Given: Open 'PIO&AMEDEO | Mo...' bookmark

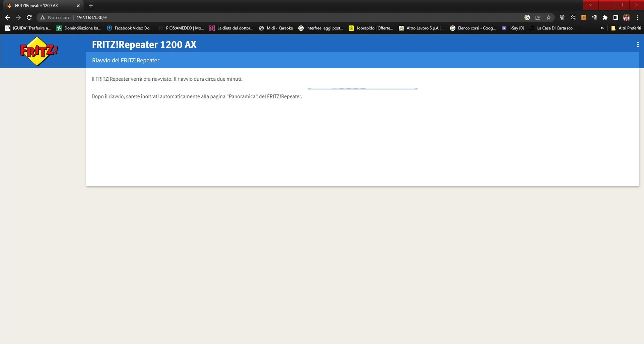Looking at the screenshot, I should tap(181, 28).
